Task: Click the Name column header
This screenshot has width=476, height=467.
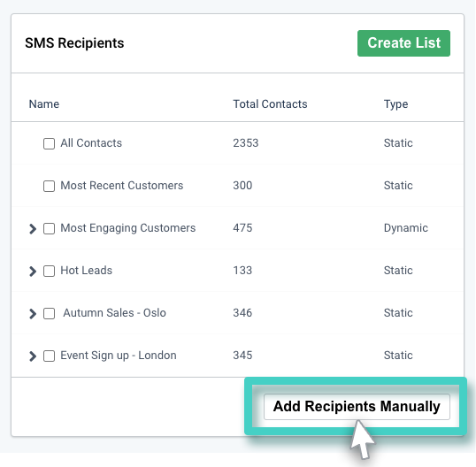Action: point(44,104)
